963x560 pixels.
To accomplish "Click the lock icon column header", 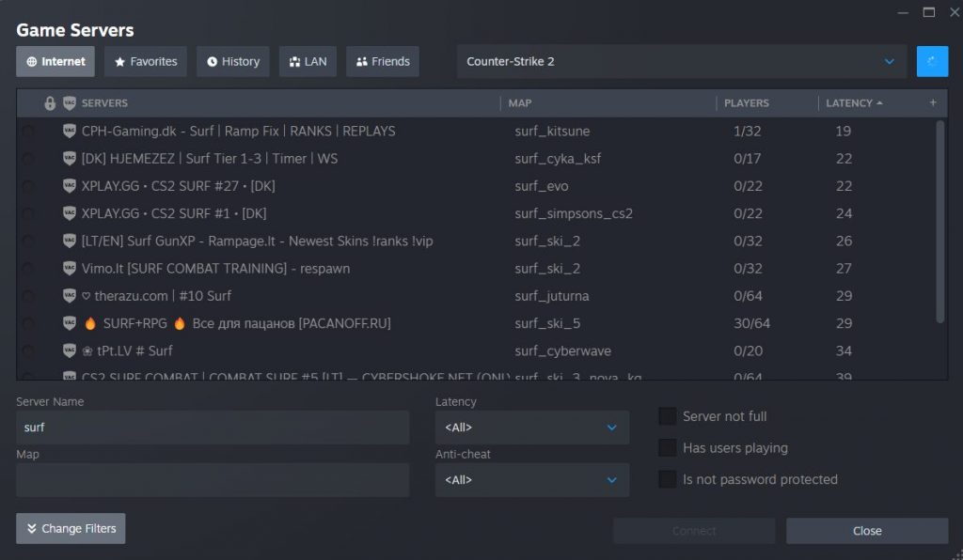I will click(x=51, y=103).
